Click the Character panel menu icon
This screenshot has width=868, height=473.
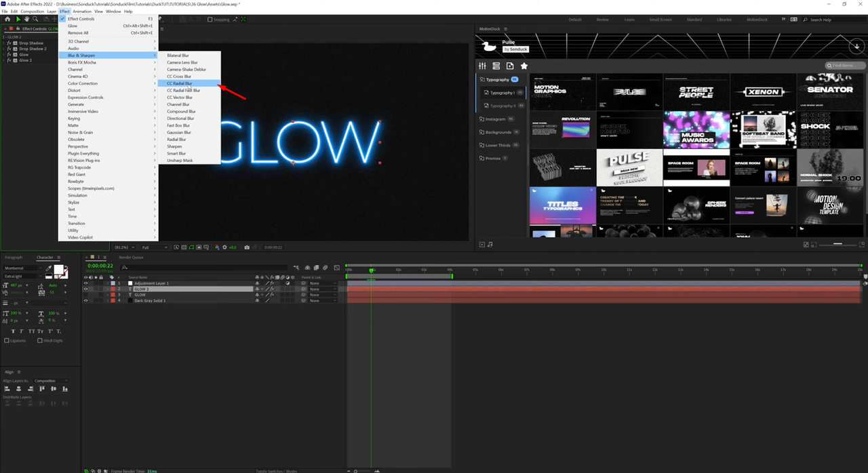click(58, 258)
